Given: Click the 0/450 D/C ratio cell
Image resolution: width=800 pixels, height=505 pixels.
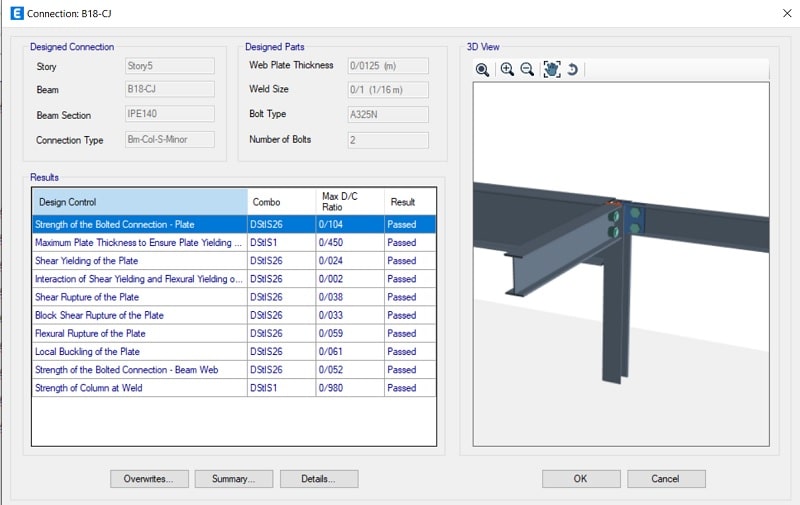Looking at the screenshot, I should pyautogui.click(x=350, y=243).
